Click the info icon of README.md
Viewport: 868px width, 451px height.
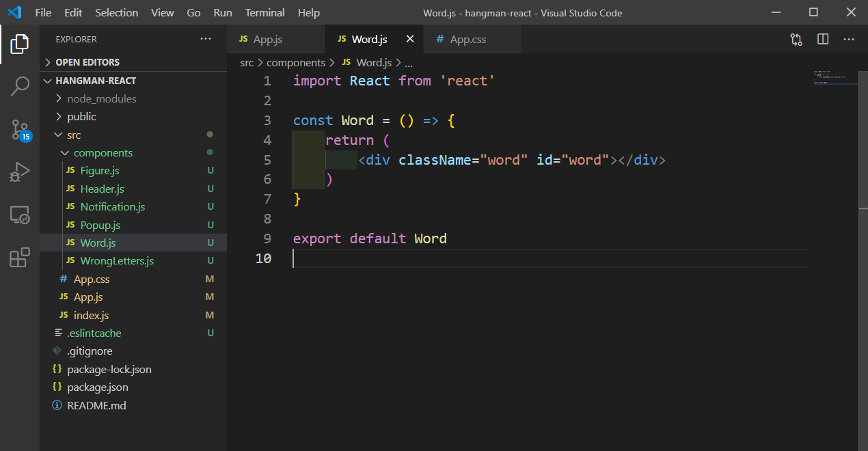pyautogui.click(x=57, y=405)
